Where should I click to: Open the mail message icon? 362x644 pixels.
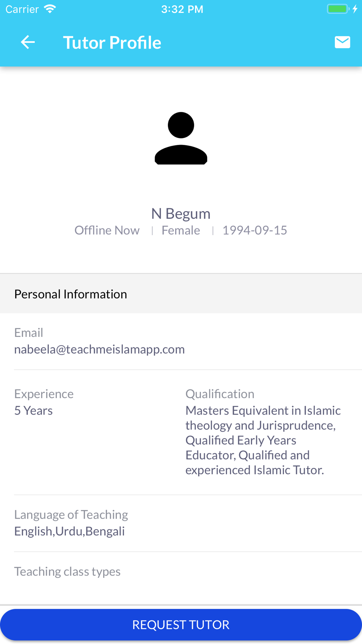(342, 42)
